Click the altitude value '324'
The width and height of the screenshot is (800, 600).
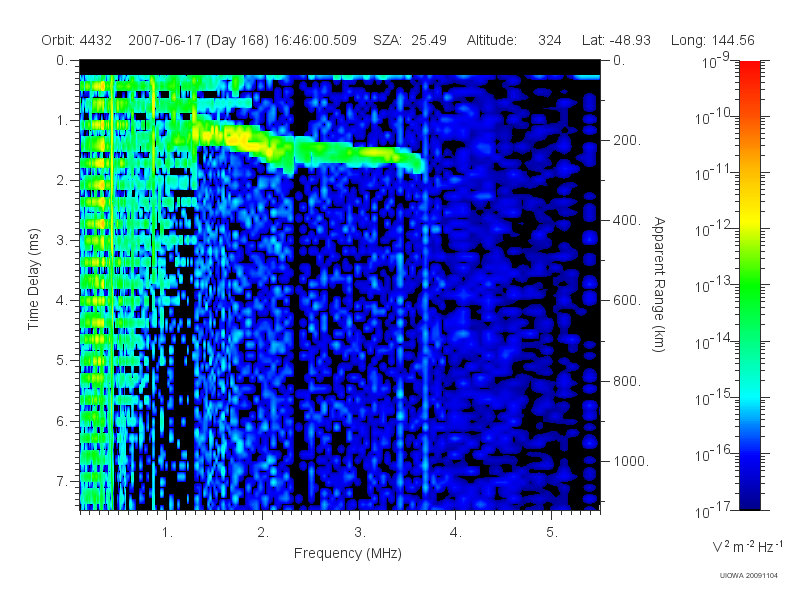pyautogui.click(x=549, y=40)
